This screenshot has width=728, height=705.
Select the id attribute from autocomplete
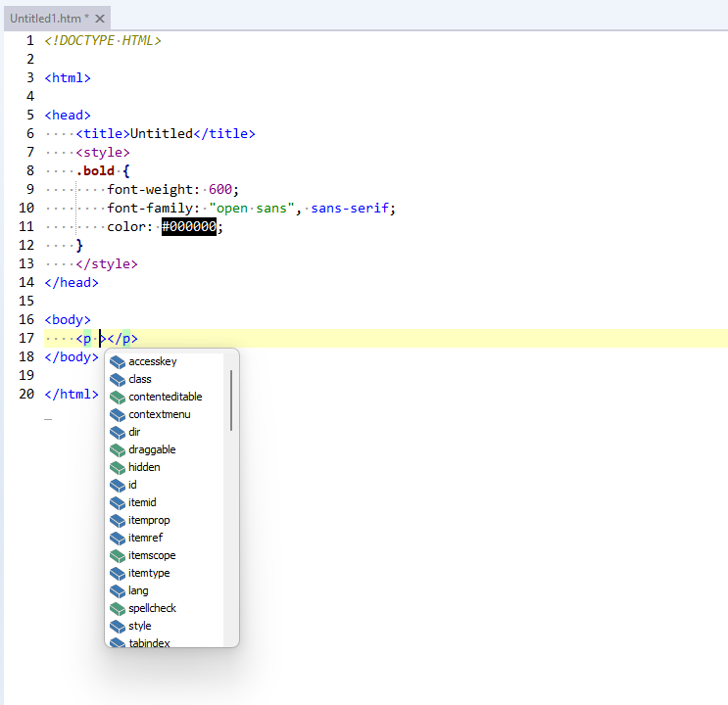[133, 485]
